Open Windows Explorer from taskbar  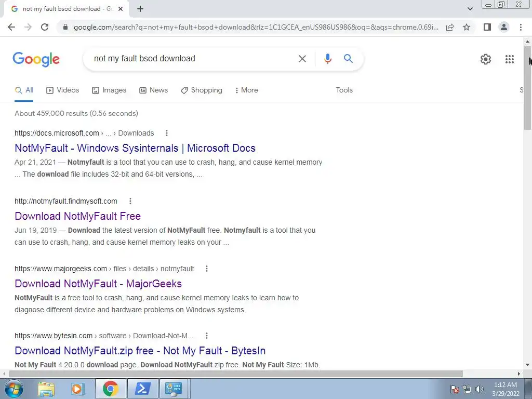pyautogui.click(x=46, y=389)
